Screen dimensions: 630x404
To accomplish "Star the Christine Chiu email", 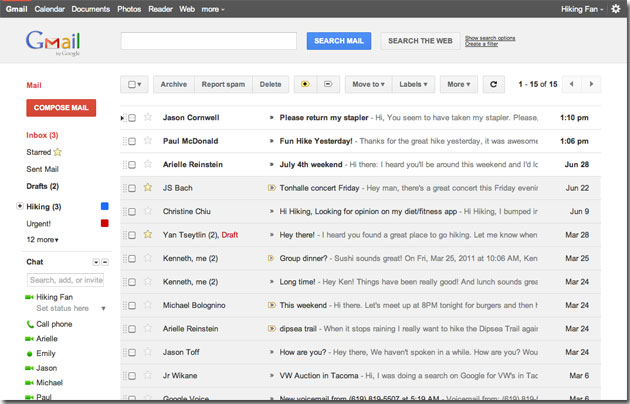I will (x=148, y=210).
